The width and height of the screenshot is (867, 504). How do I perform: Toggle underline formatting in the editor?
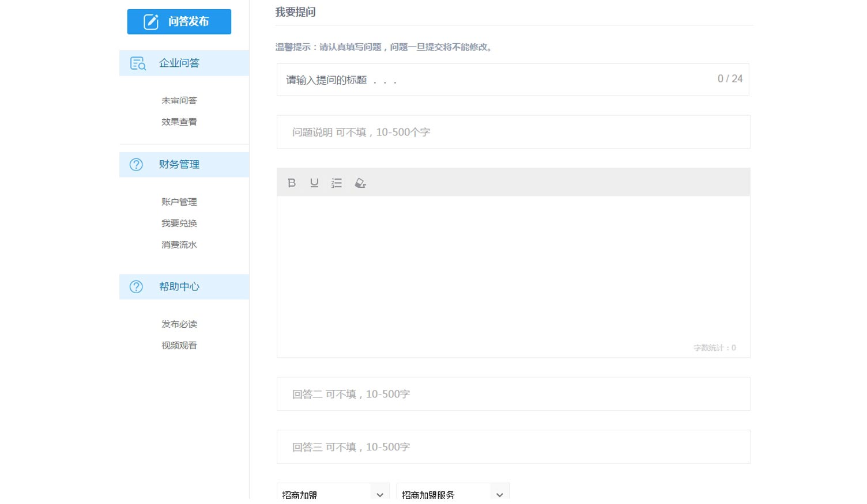pyautogui.click(x=314, y=183)
